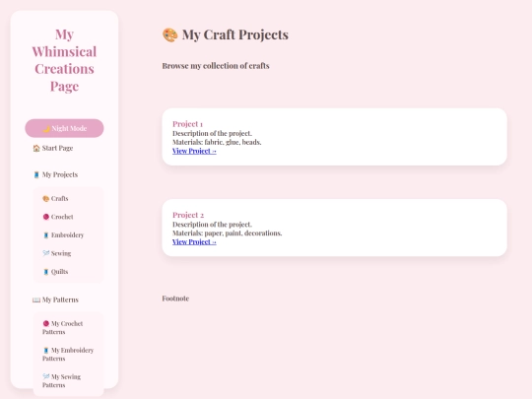Go to the Crafts page
The height and width of the screenshot is (399, 532).
pyautogui.click(x=55, y=199)
